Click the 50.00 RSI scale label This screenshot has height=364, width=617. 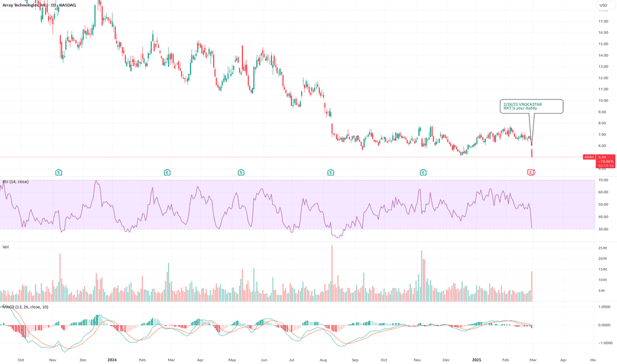pos(603,205)
